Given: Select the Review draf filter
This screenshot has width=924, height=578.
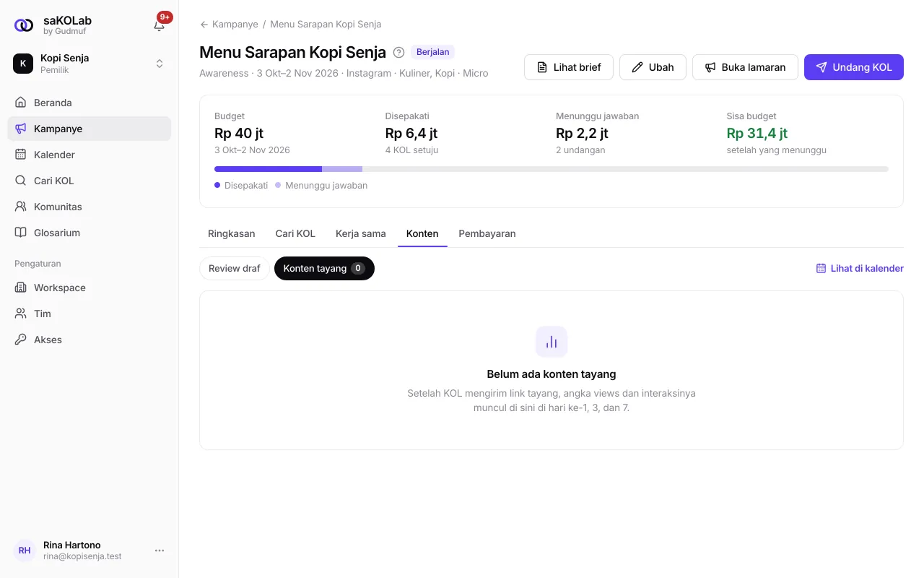Looking at the screenshot, I should [x=235, y=268].
